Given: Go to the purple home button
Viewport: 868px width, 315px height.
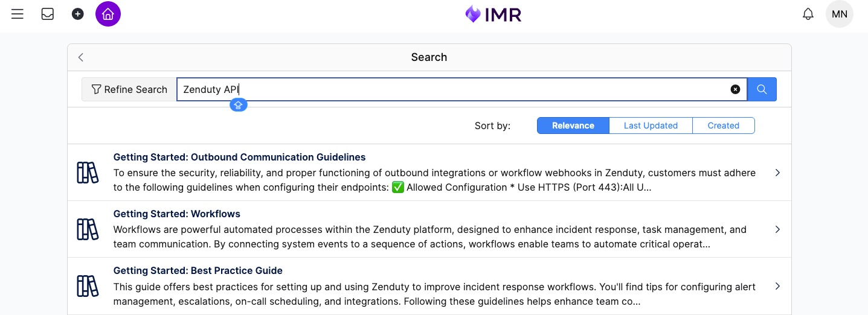Looking at the screenshot, I should (x=108, y=14).
